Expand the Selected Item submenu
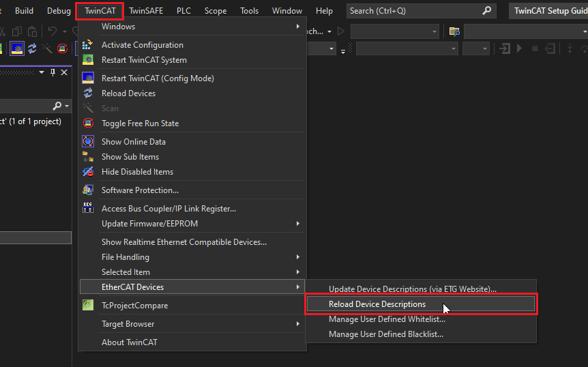 [x=192, y=271]
